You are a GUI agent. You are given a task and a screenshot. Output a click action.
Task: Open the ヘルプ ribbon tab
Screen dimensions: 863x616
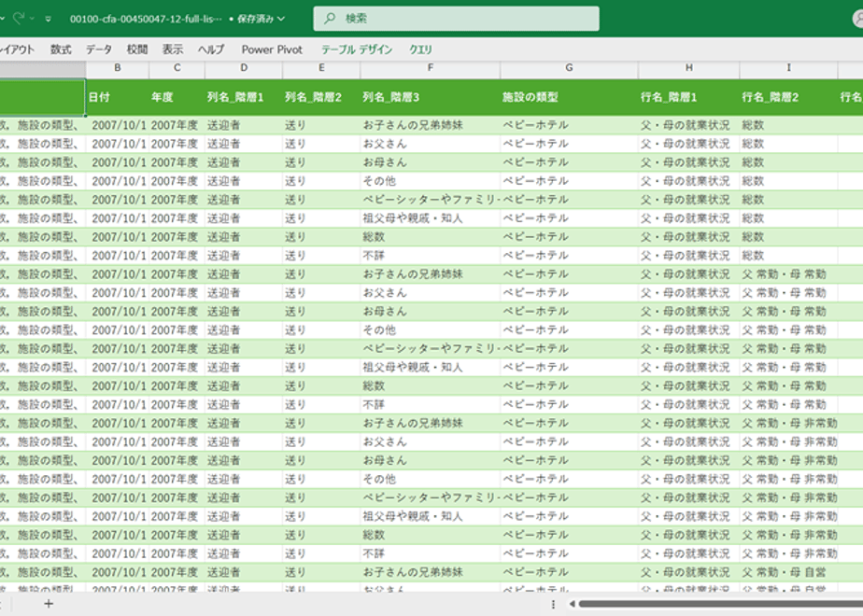211,49
